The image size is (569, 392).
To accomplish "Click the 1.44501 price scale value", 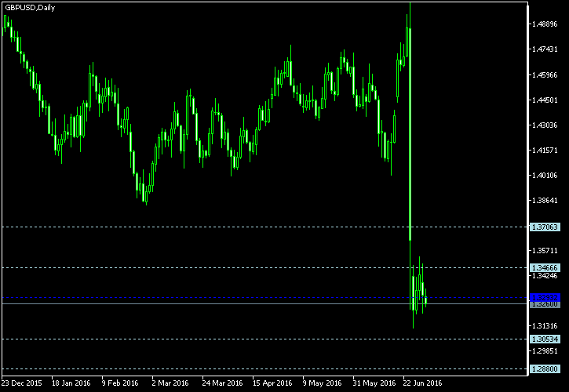I will (545, 100).
